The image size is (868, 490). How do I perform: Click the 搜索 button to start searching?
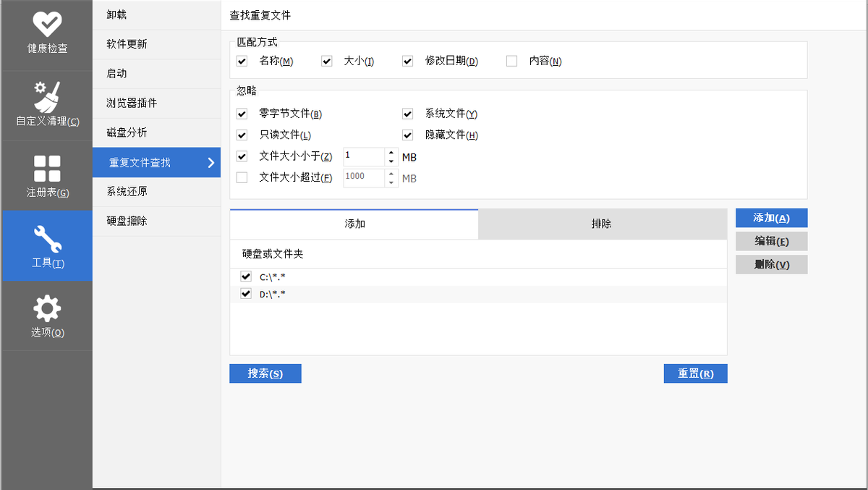pyautogui.click(x=265, y=373)
